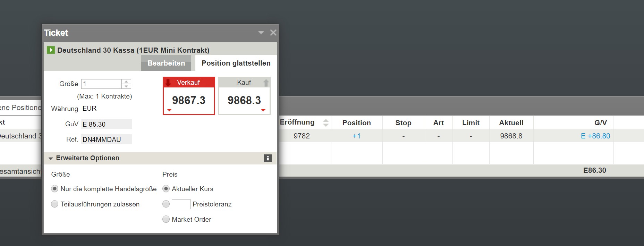Decrease Größe with the down stepper arrow
Screen dimensions: 644x246
126,86
